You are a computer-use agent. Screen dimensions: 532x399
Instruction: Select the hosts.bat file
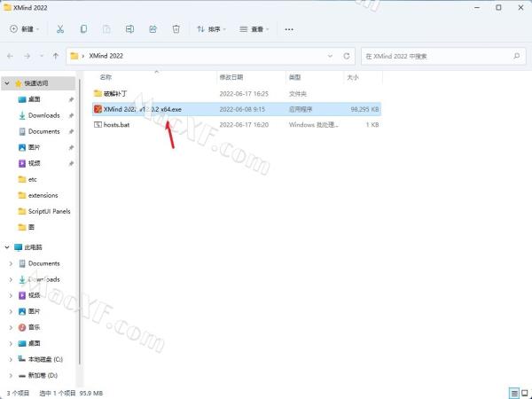tap(237, 125)
